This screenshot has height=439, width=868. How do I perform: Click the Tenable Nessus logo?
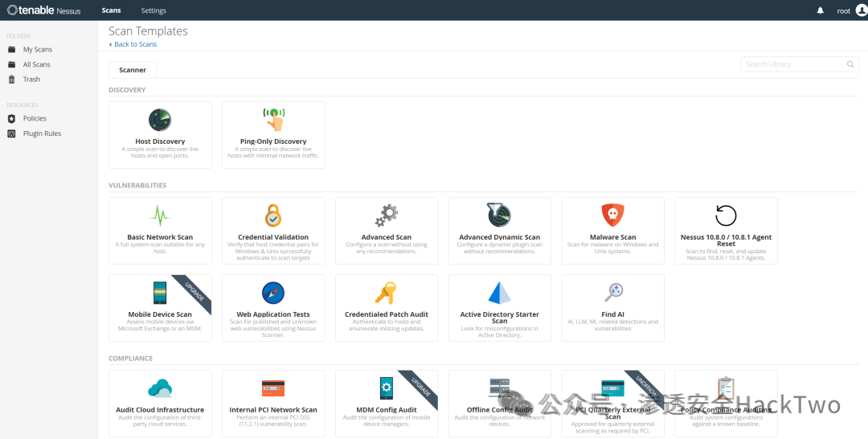point(43,10)
